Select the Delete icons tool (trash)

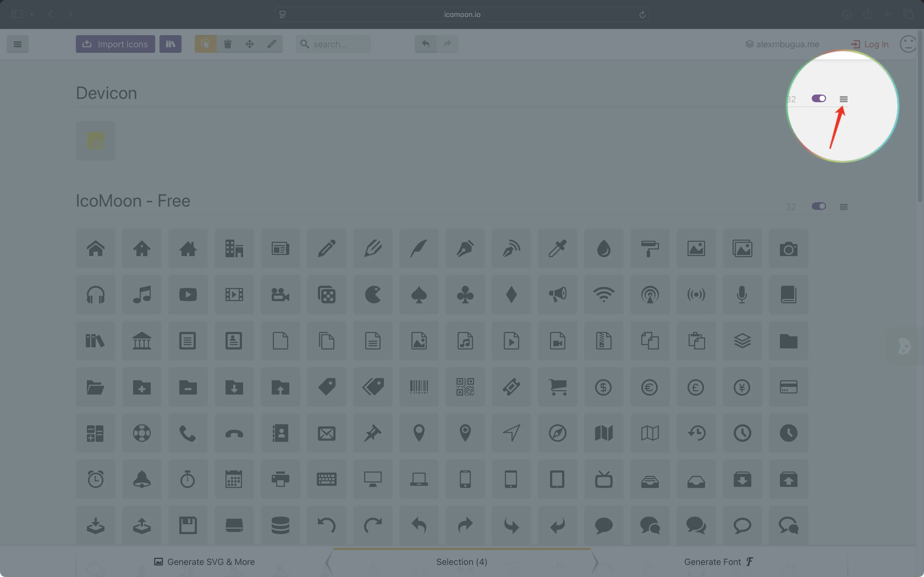[228, 44]
